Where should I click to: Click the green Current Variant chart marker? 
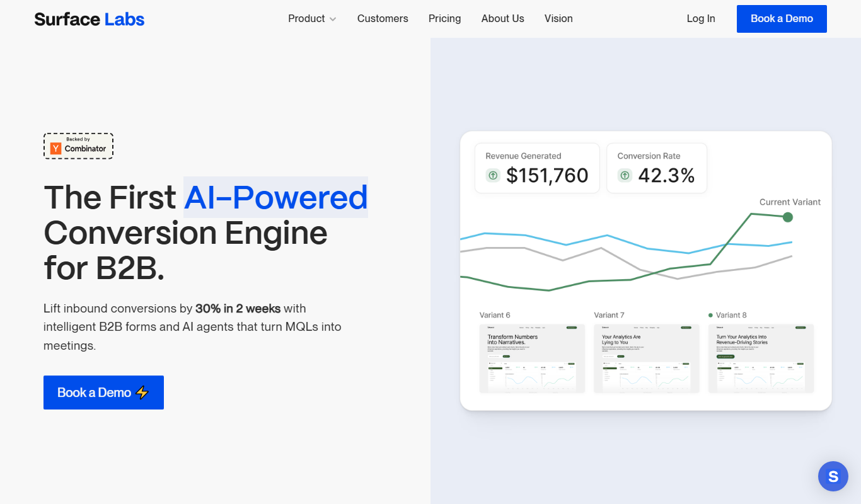(787, 217)
